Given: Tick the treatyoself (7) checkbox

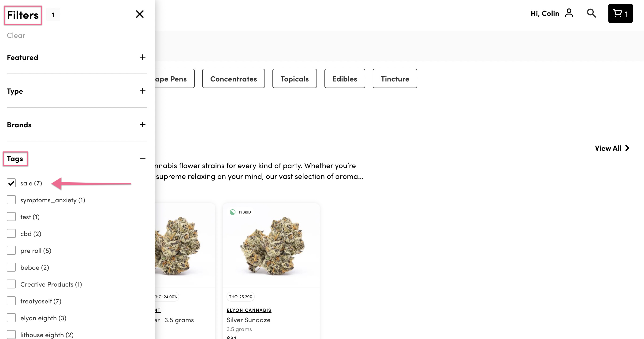Looking at the screenshot, I should click(11, 301).
